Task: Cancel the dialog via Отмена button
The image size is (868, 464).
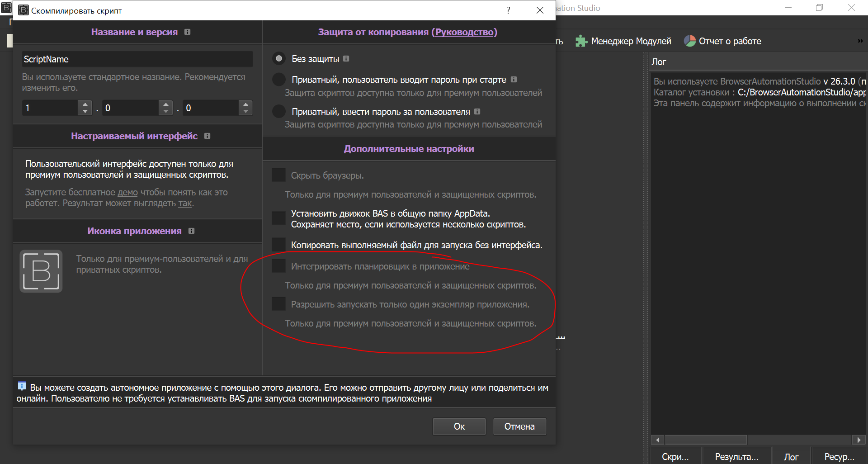Action: (519, 426)
